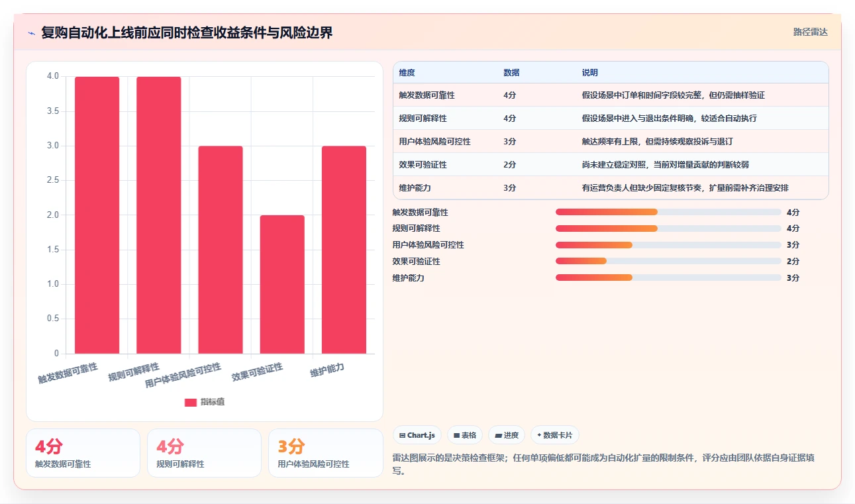
Task: Click the description about 进入与退出条件明确
Action: point(670,119)
